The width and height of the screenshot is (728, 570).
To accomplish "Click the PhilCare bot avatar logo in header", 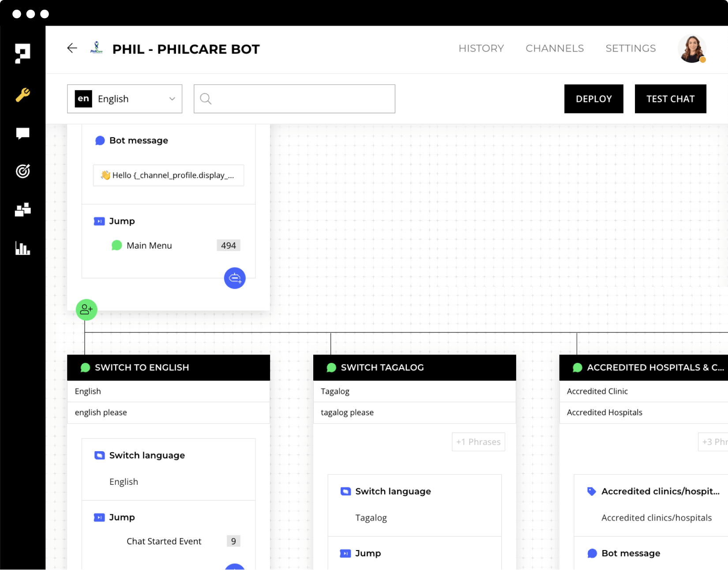I will pyautogui.click(x=96, y=48).
